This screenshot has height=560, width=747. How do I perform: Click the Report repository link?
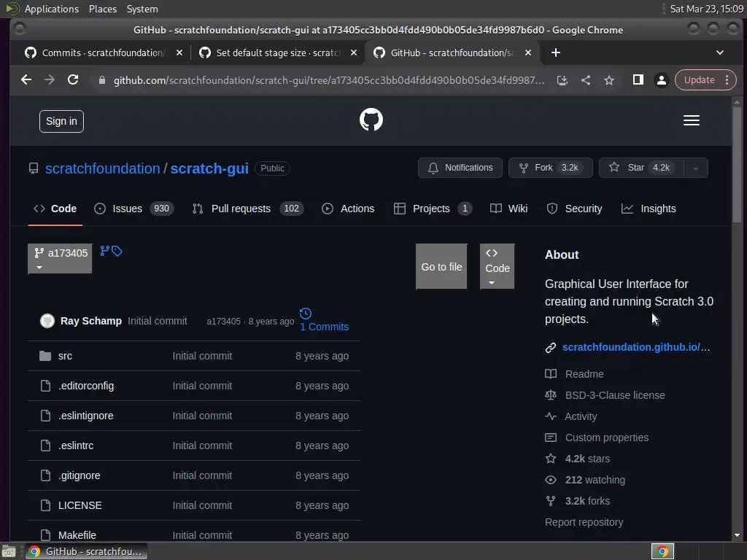click(584, 522)
